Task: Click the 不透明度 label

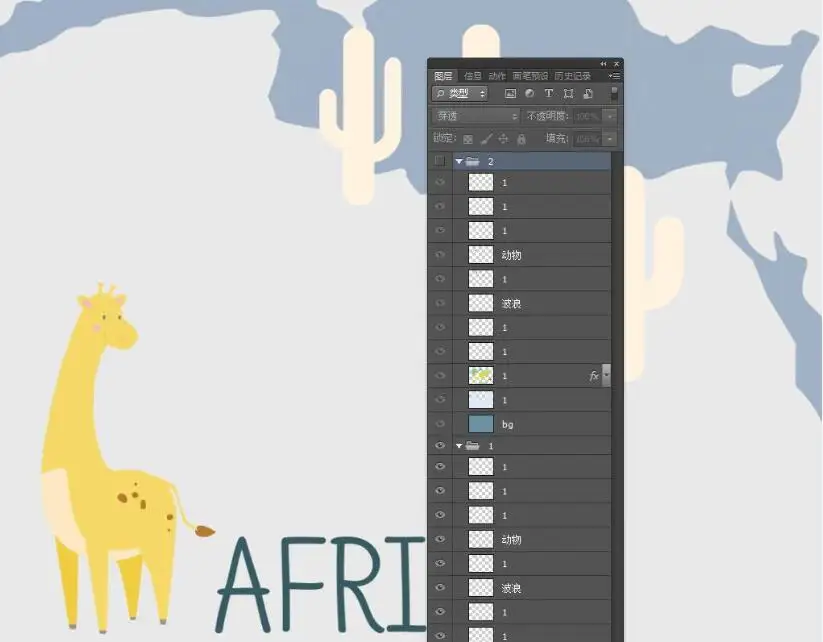Action: pyautogui.click(x=548, y=116)
